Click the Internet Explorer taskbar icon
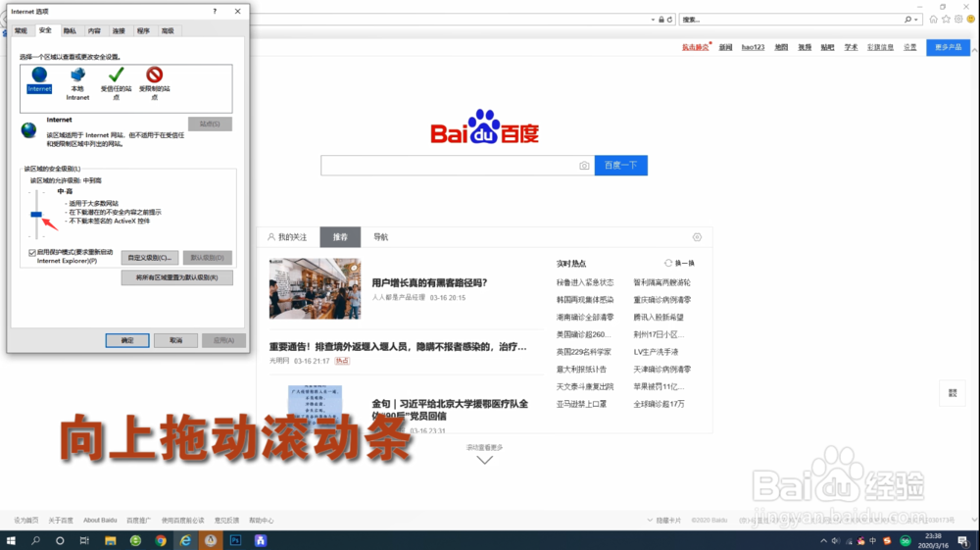The height and width of the screenshot is (550, 980). 185,540
